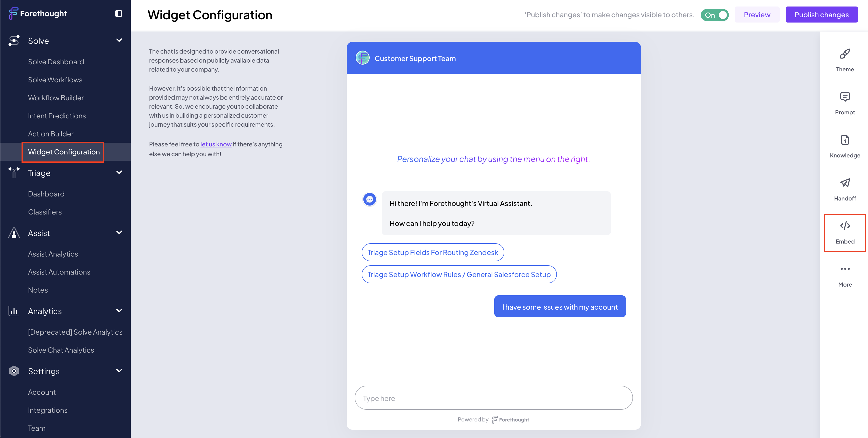Go to Notes

point(38,290)
